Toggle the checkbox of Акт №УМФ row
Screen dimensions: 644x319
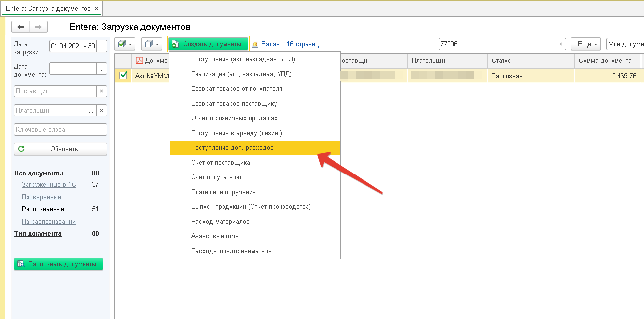point(123,75)
